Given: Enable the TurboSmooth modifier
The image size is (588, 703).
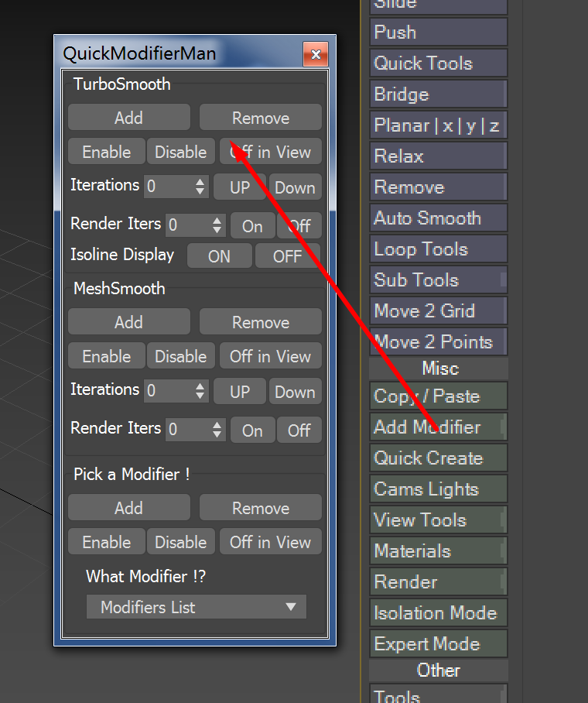Looking at the screenshot, I should (107, 152).
